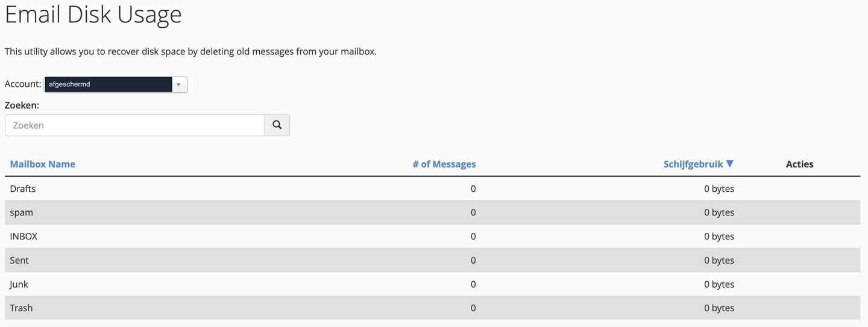The height and width of the screenshot is (327, 868).
Task: Click 0 bytes value for Sent
Action: click(719, 260)
